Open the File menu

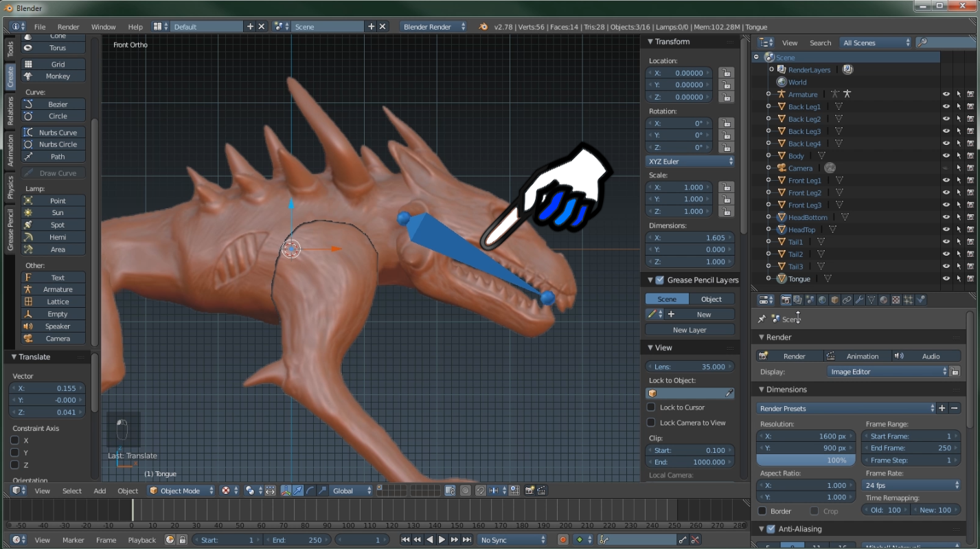point(40,27)
